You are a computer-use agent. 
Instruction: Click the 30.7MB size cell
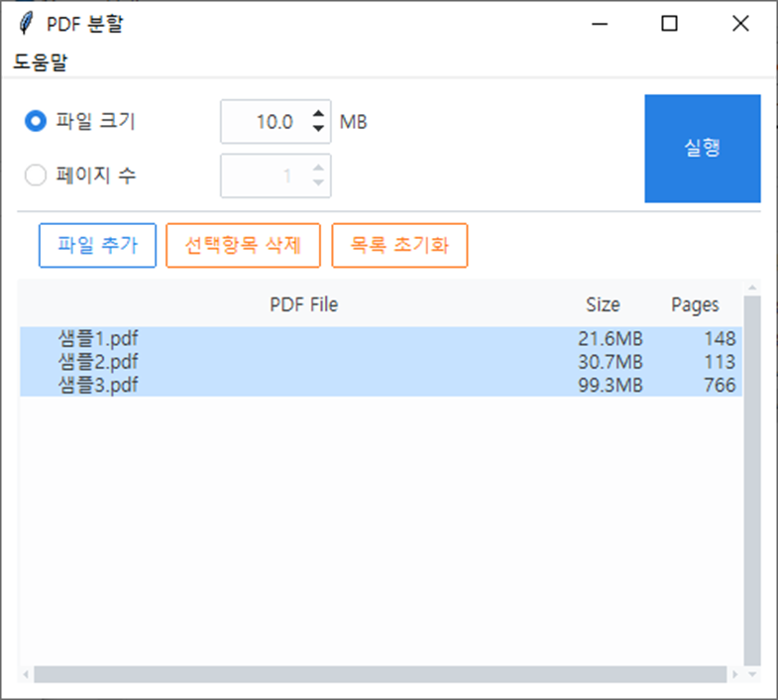point(611,362)
